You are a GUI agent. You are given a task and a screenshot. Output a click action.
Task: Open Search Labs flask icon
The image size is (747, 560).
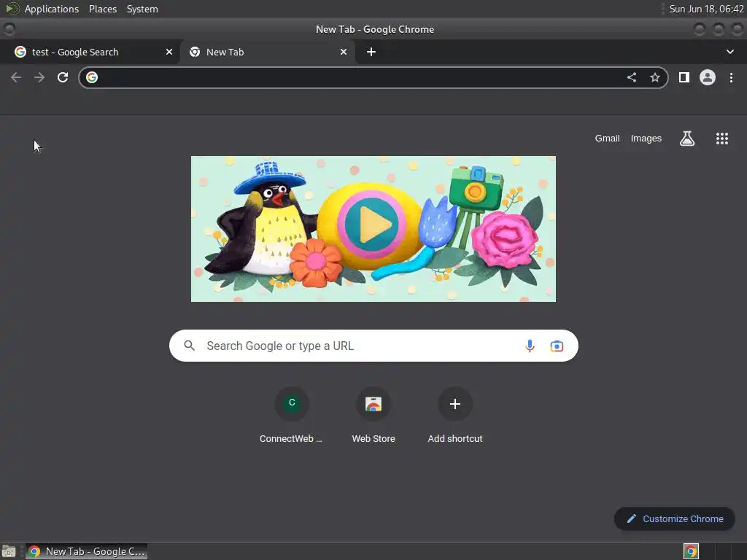pos(687,139)
